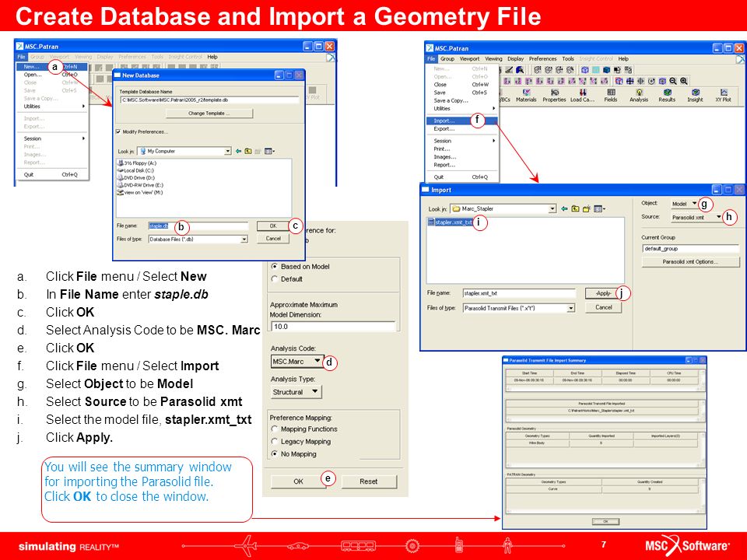The height and width of the screenshot is (560, 747).
Task: Open Fields application icon
Action: pyautogui.click(x=611, y=95)
